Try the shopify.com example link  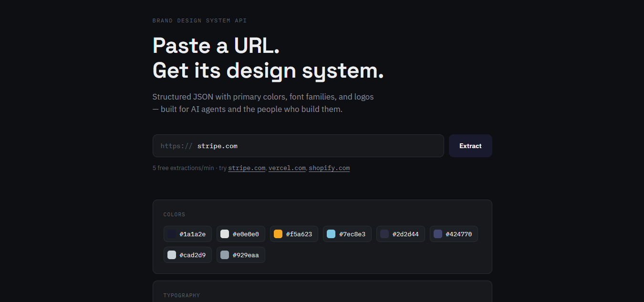point(329,168)
